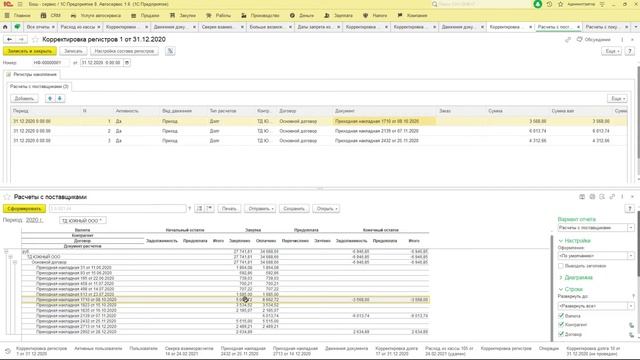Open the Продажи menu section
This screenshot has height=360, width=640.
[x=145, y=16]
